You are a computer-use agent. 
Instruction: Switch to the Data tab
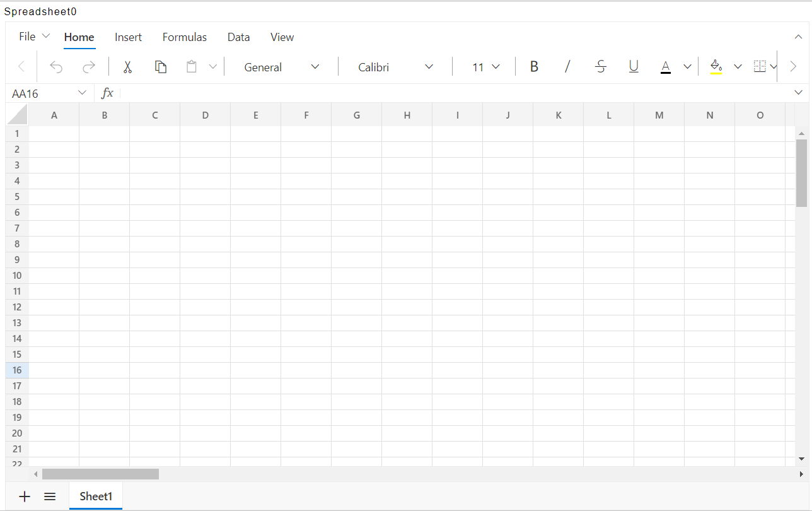pos(239,37)
